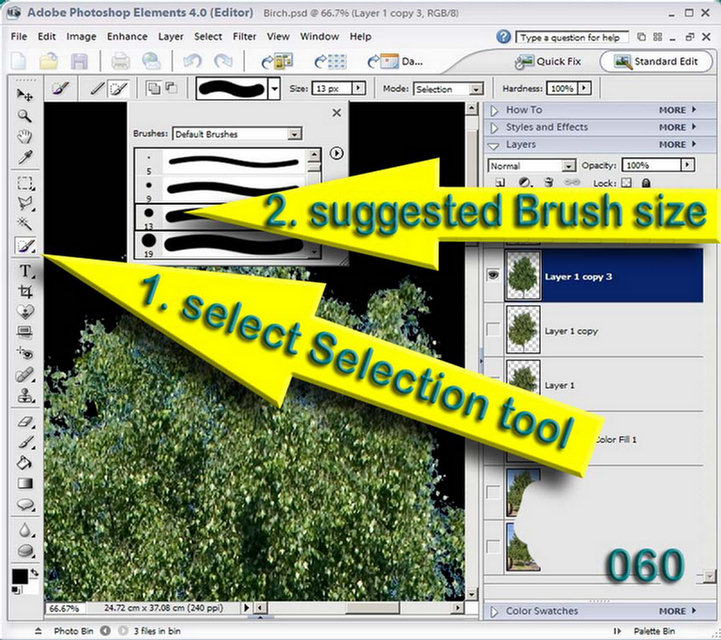Toggle the Photo Bin button
The width and height of the screenshot is (721, 640).
73,631
